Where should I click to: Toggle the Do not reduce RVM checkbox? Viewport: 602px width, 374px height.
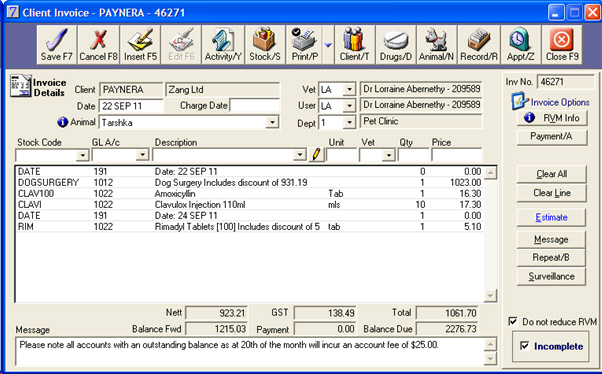click(x=513, y=321)
